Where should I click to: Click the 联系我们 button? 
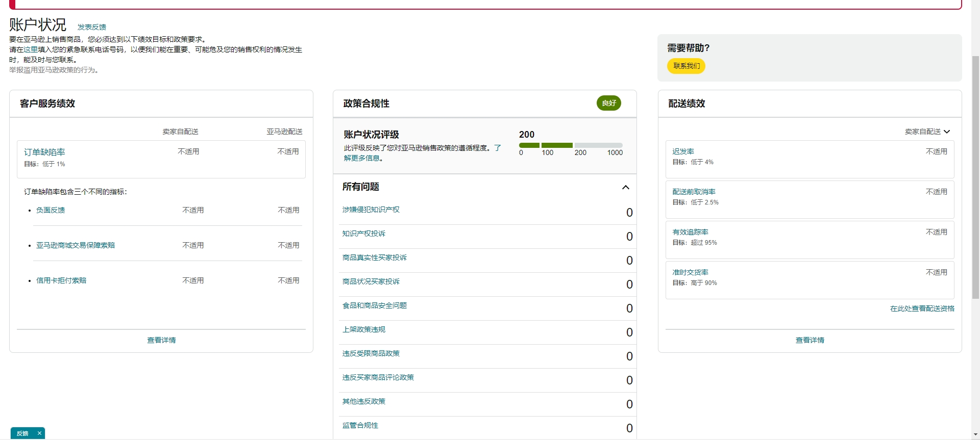click(x=686, y=66)
